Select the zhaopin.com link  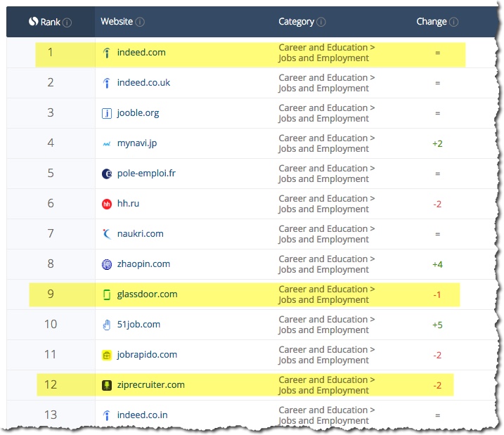coord(143,264)
